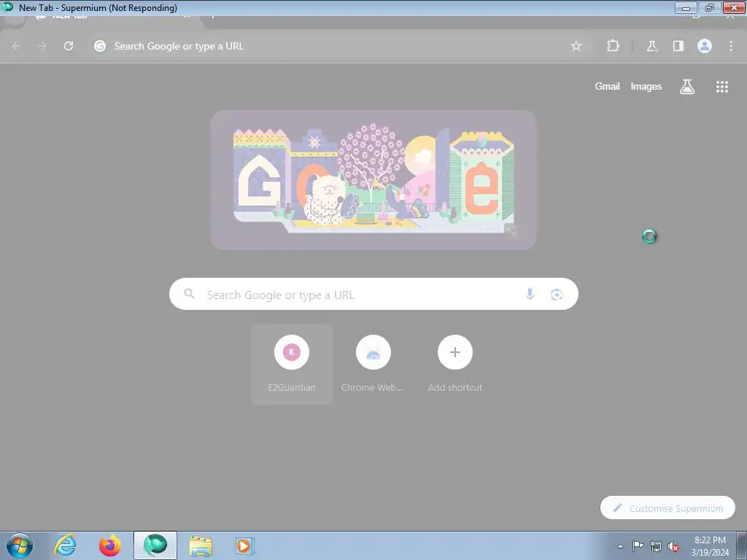
Task: Open the Windows Start menu
Action: [20, 545]
